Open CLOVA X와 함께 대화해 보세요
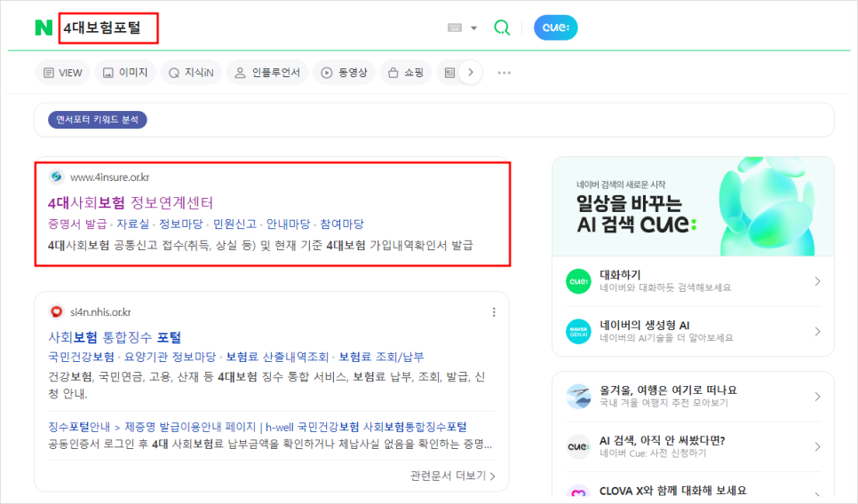Screen dimensions: 858x504 pos(672,491)
